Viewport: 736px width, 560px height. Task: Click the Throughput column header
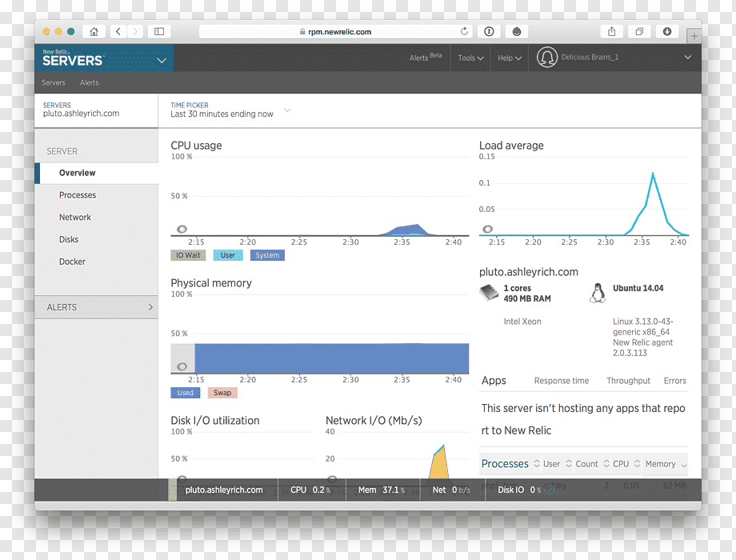point(628,381)
